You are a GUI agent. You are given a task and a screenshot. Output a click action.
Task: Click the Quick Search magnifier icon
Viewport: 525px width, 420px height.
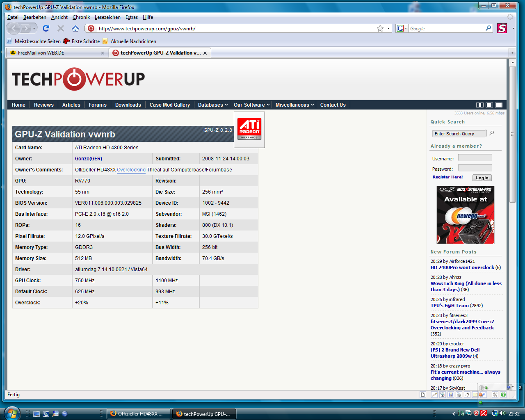point(492,133)
